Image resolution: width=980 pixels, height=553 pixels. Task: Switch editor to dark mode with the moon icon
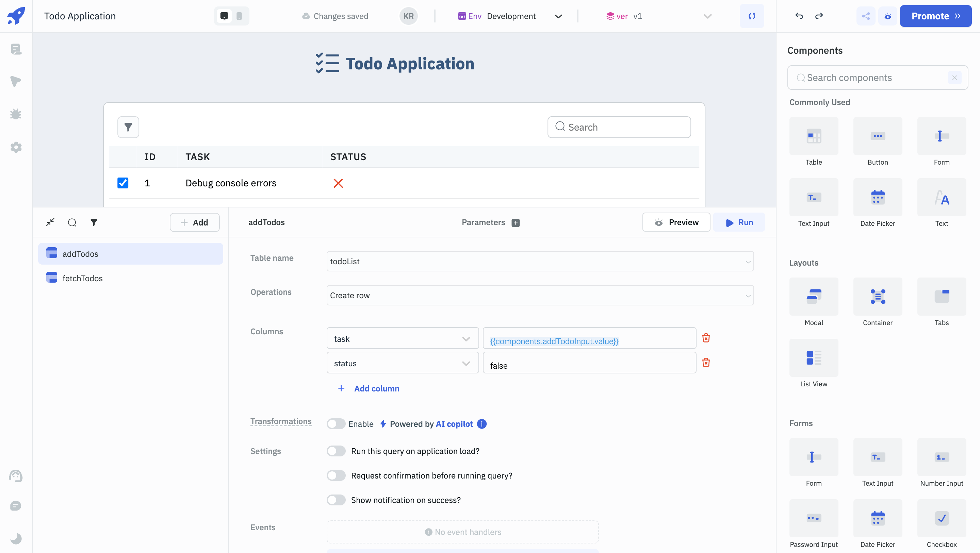coord(16,539)
